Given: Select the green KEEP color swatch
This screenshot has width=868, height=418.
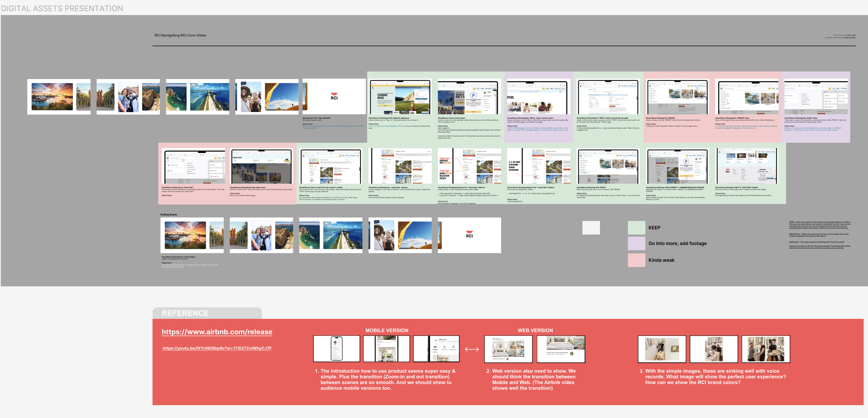Looking at the screenshot, I should pyautogui.click(x=636, y=228).
